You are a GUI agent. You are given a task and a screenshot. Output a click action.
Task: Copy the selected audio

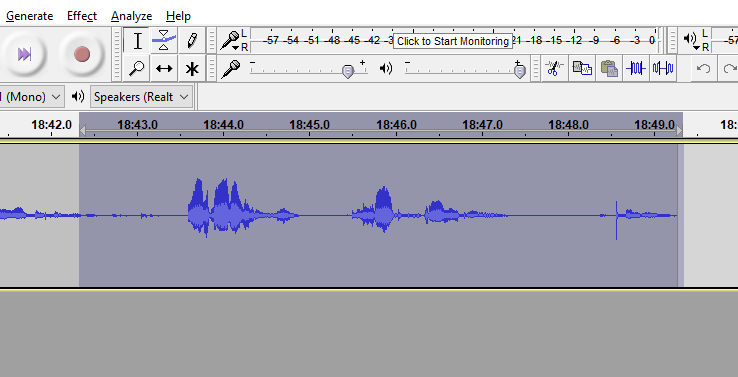click(x=582, y=69)
